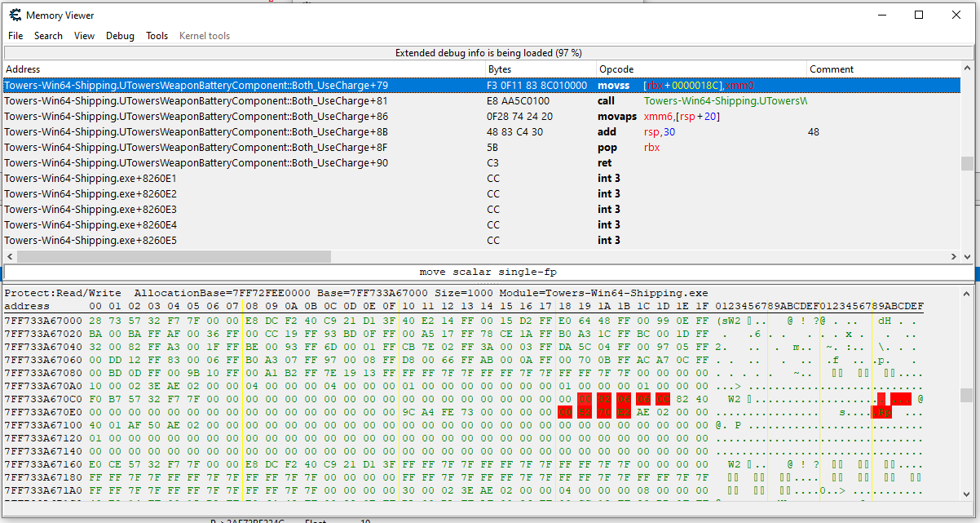The width and height of the screenshot is (980, 523).
Task: Click hex row address 7FF733A67060
Action: click(x=43, y=360)
